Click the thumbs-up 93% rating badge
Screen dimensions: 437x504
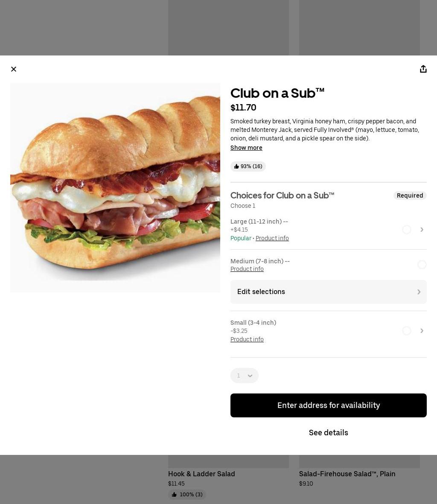tap(248, 166)
